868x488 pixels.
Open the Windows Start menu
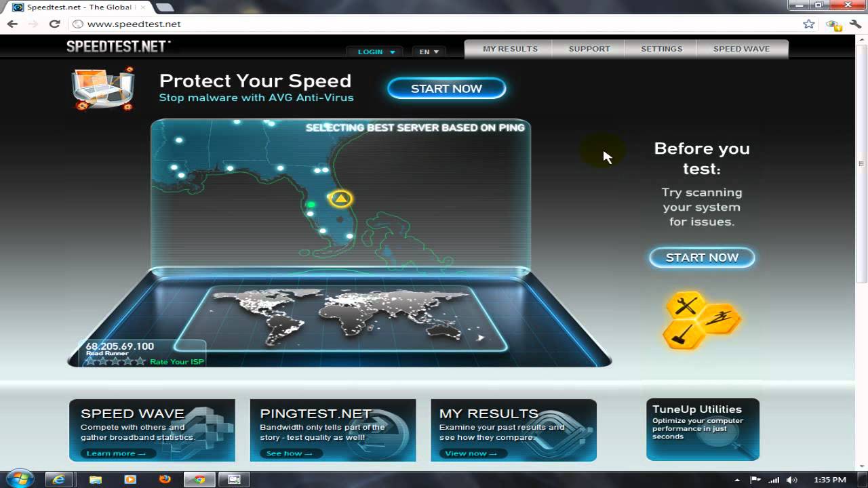click(x=18, y=479)
